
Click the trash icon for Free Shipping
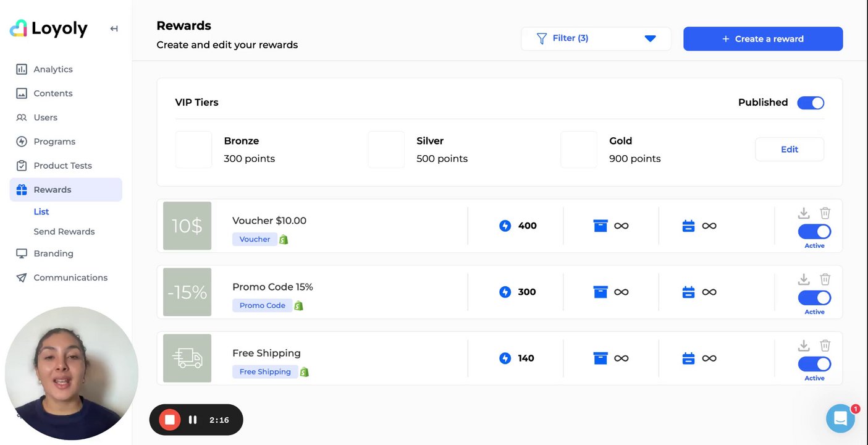825,345
